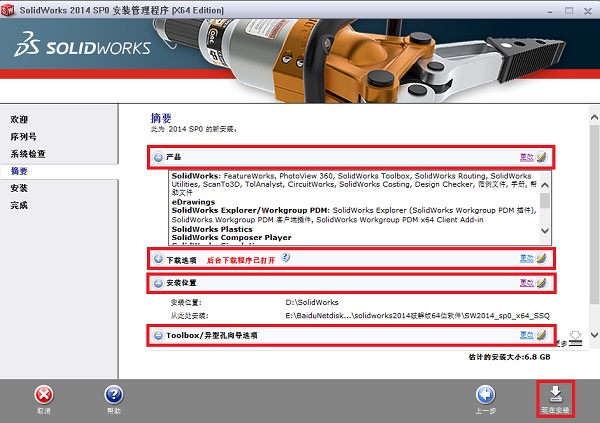The width and height of the screenshot is (600, 423).
Task: Click pencil edit icon in Toolbox row
Action: click(x=541, y=336)
